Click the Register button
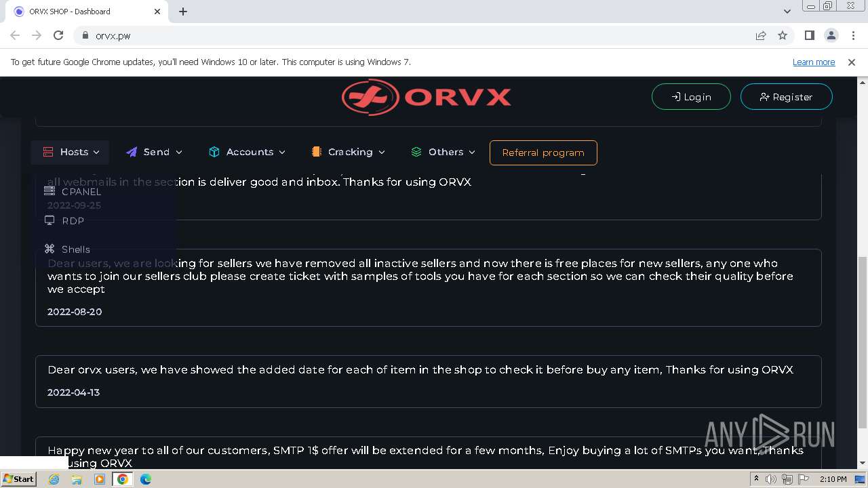This screenshot has height=488, width=868. pyautogui.click(x=786, y=97)
